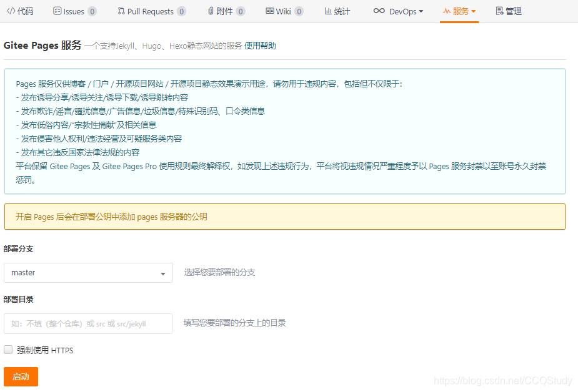Expand the 服务 services dropdown
The image size is (578, 392).
(x=459, y=11)
